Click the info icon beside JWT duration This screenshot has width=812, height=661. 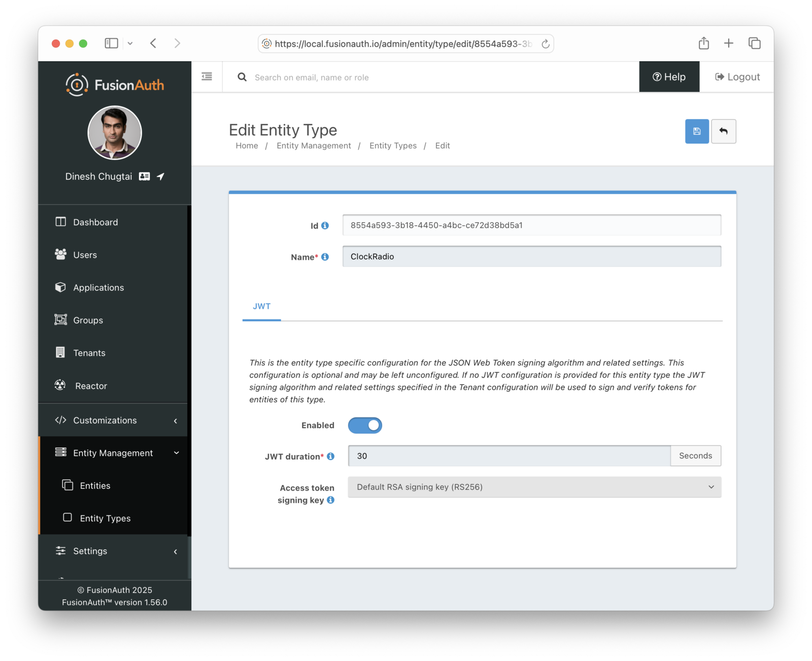click(x=330, y=457)
